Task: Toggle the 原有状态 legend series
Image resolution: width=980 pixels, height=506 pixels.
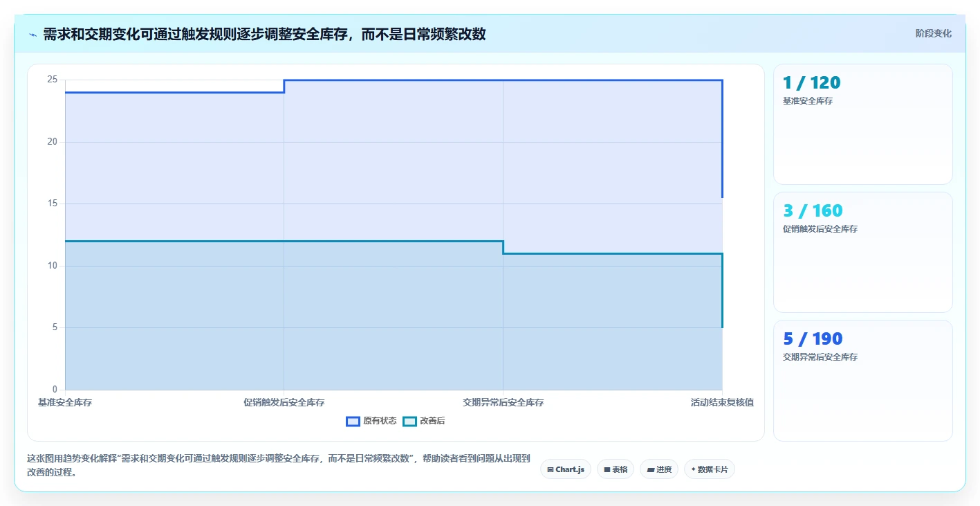Action: pos(371,421)
